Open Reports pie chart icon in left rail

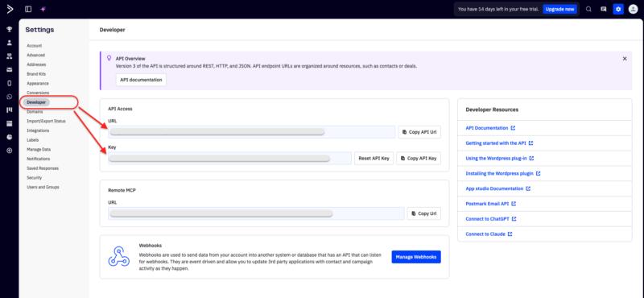click(10, 137)
